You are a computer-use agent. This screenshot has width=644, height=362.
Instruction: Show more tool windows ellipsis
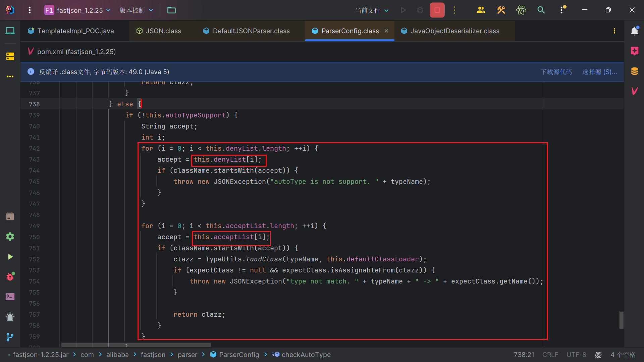click(10, 76)
